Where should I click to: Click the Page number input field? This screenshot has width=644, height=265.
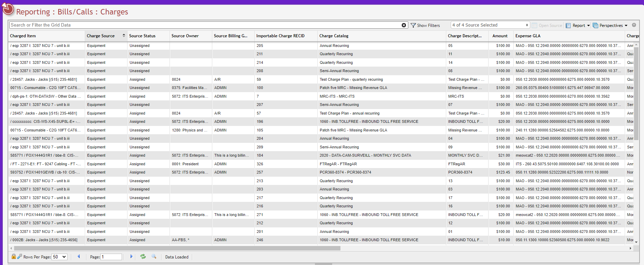point(111,257)
